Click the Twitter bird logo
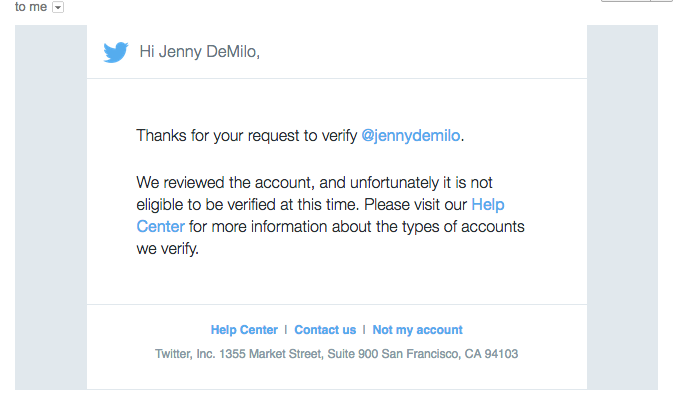Image resolution: width=675 pixels, height=410 pixels. point(116,52)
